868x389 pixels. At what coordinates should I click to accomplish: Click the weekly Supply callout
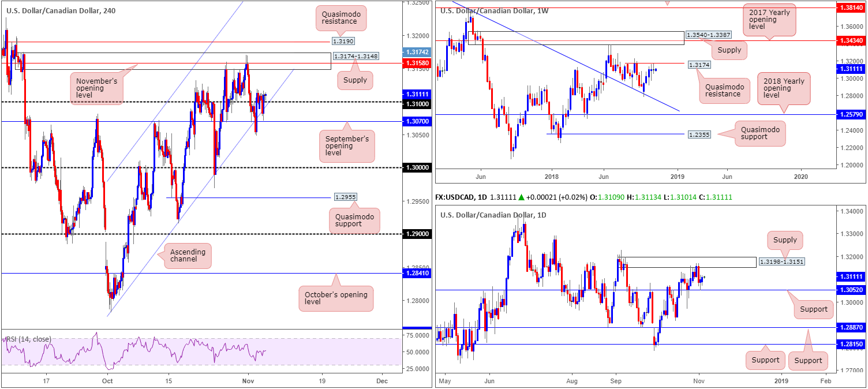(730, 51)
